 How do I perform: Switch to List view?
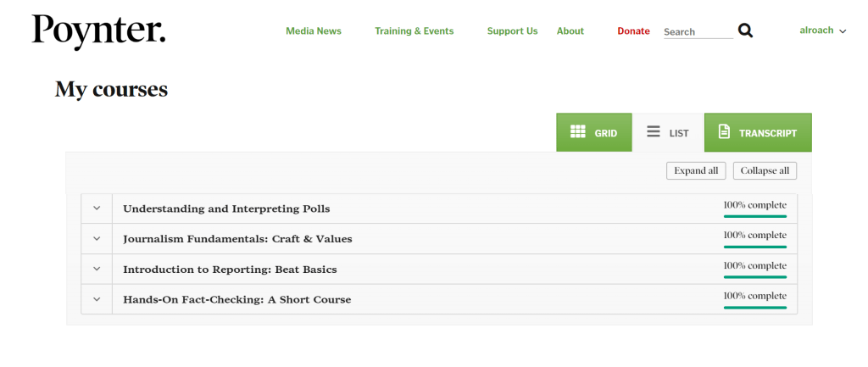[668, 133]
